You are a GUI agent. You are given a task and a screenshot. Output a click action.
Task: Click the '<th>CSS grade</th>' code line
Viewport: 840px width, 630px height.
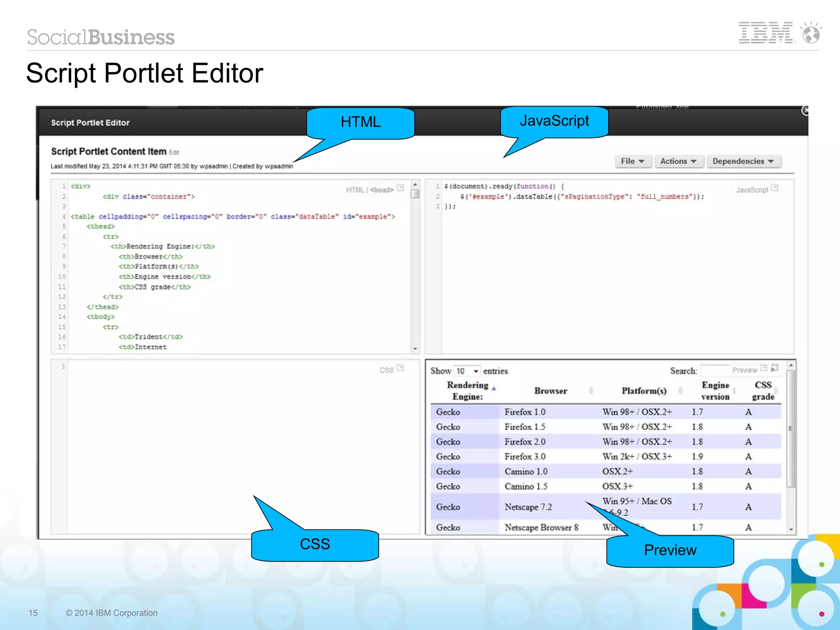point(155,287)
